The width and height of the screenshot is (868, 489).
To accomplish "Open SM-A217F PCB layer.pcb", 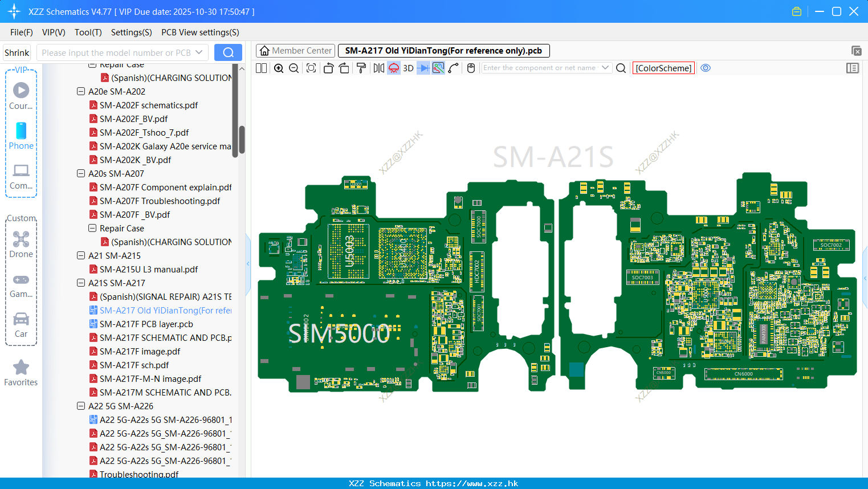I will (146, 324).
